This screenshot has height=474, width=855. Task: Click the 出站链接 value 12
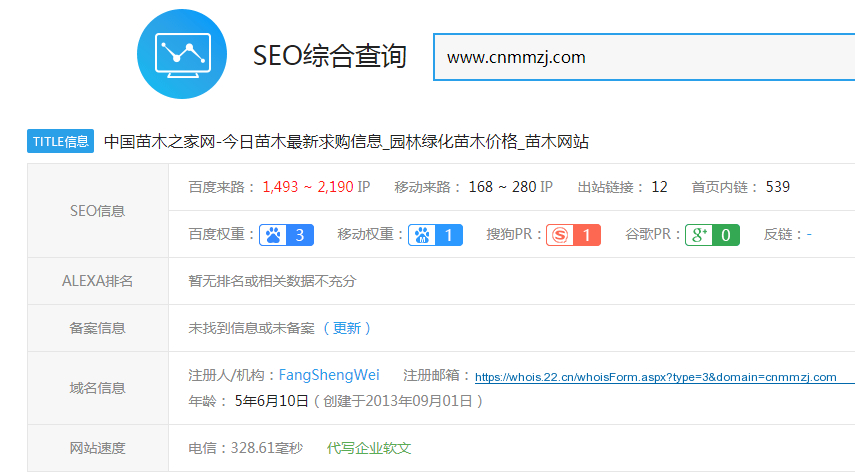coord(659,187)
